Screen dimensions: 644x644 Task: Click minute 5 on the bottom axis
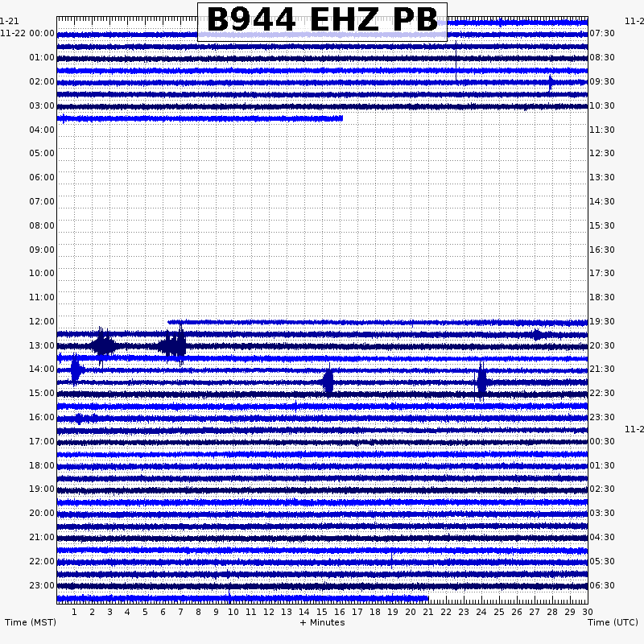pyautogui.click(x=145, y=612)
